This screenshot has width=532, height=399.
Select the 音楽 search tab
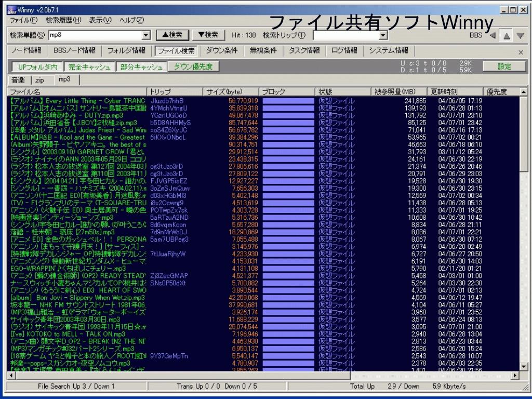pyautogui.click(x=18, y=80)
